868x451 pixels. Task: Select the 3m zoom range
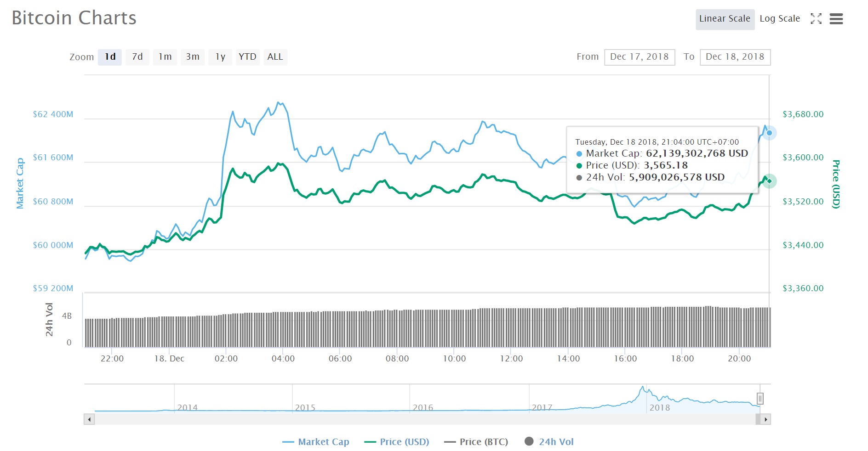tap(193, 57)
